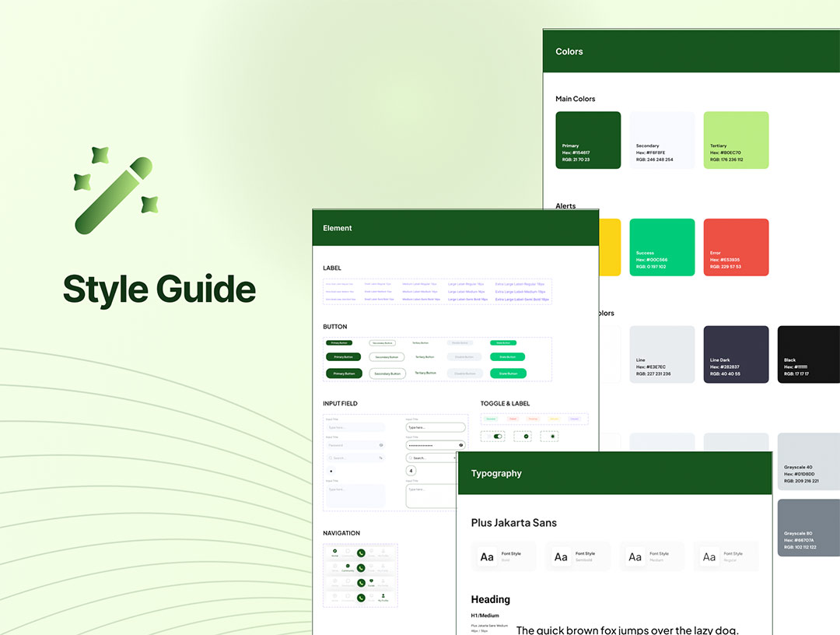This screenshot has width=840, height=635.
Task: Click the eye icon in outlined password field
Action: 460,445
